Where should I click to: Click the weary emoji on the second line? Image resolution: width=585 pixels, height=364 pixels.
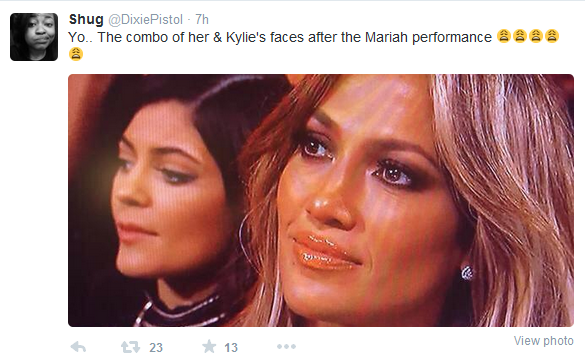tap(76, 54)
